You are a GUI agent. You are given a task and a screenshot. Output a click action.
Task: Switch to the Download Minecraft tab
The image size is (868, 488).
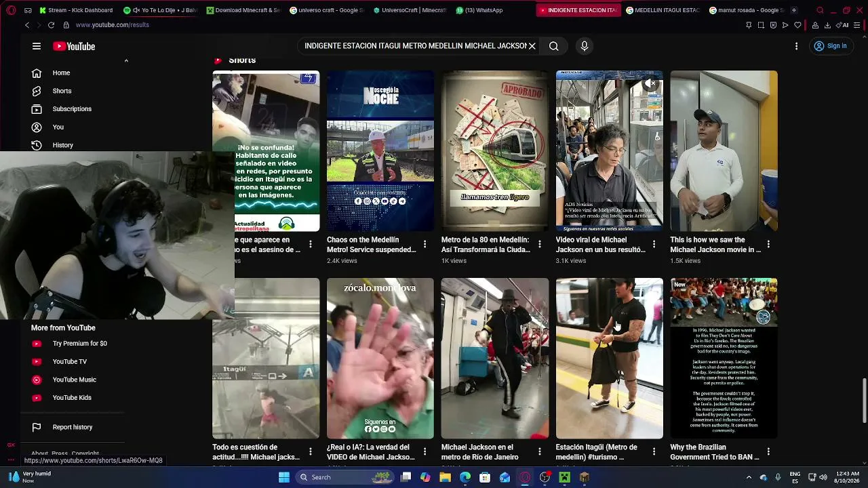pos(243,10)
